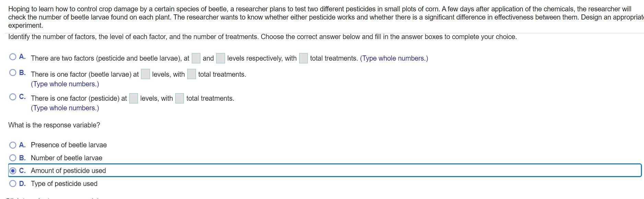Screen dimensions: 644x199
Task: Click 'Presence of beetle larvae' label text
Action: pyautogui.click(x=69, y=145)
